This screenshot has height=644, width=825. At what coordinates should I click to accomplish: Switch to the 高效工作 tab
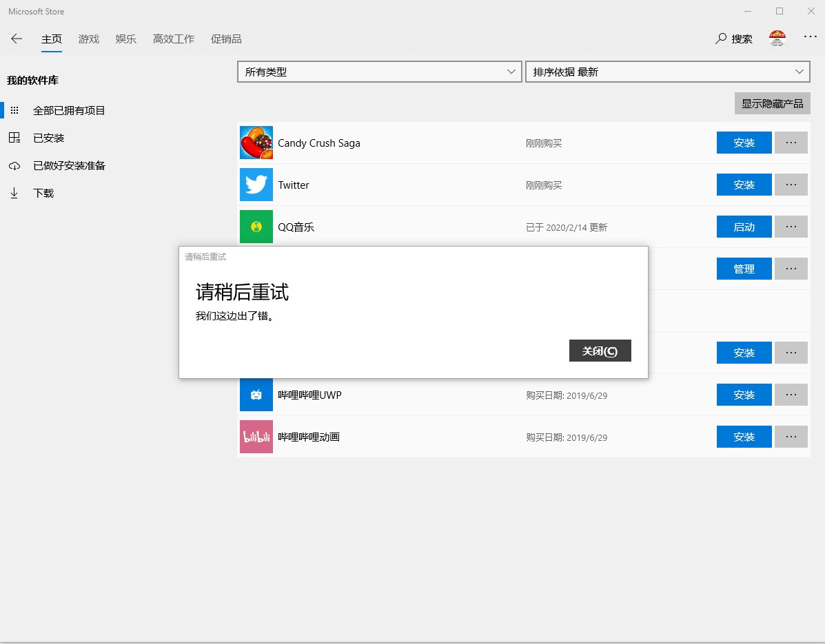pyautogui.click(x=174, y=39)
